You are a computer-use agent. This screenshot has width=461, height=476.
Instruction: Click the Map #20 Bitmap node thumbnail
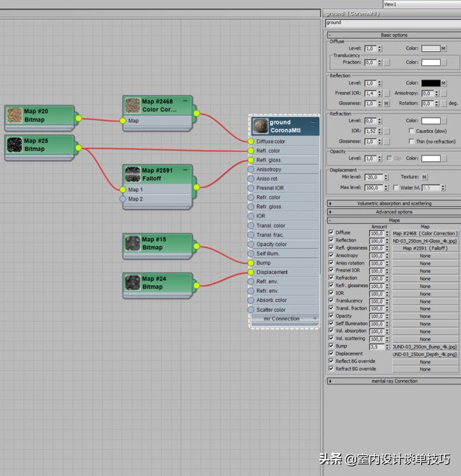(x=15, y=116)
